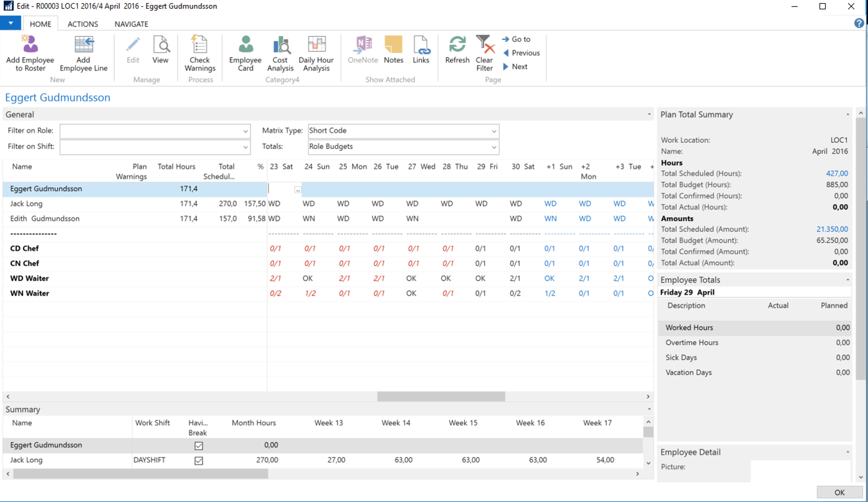This screenshot has width=868, height=502.
Task: Open the Filter on Role dropdown
Action: pos(246,132)
